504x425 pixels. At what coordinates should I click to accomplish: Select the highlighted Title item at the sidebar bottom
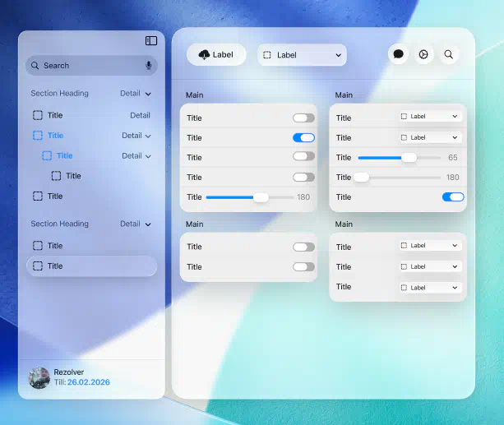pyautogui.click(x=91, y=266)
